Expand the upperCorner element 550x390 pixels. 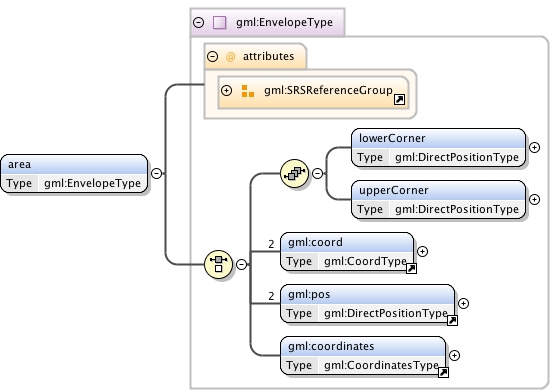[534, 200]
